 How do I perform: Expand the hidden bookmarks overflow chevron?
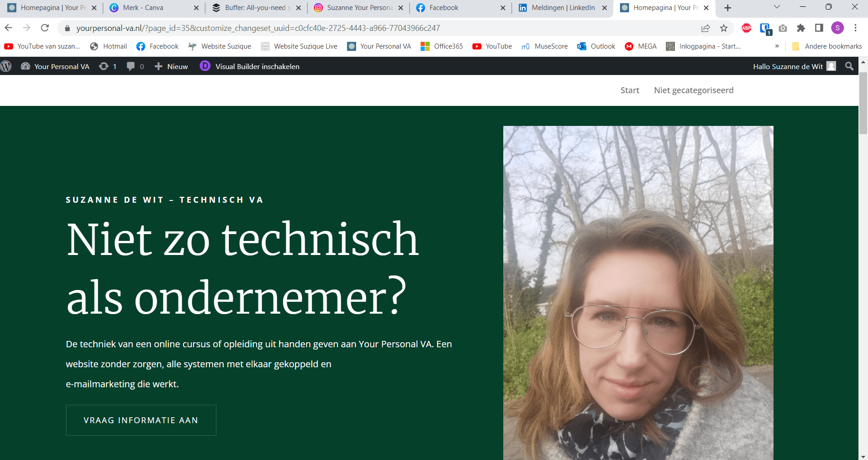pyautogui.click(x=777, y=46)
